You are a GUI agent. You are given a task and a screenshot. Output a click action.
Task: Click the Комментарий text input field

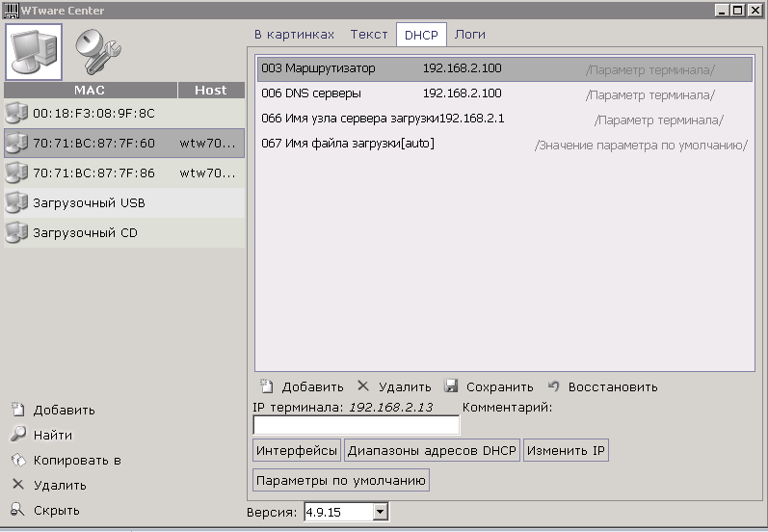(356, 425)
